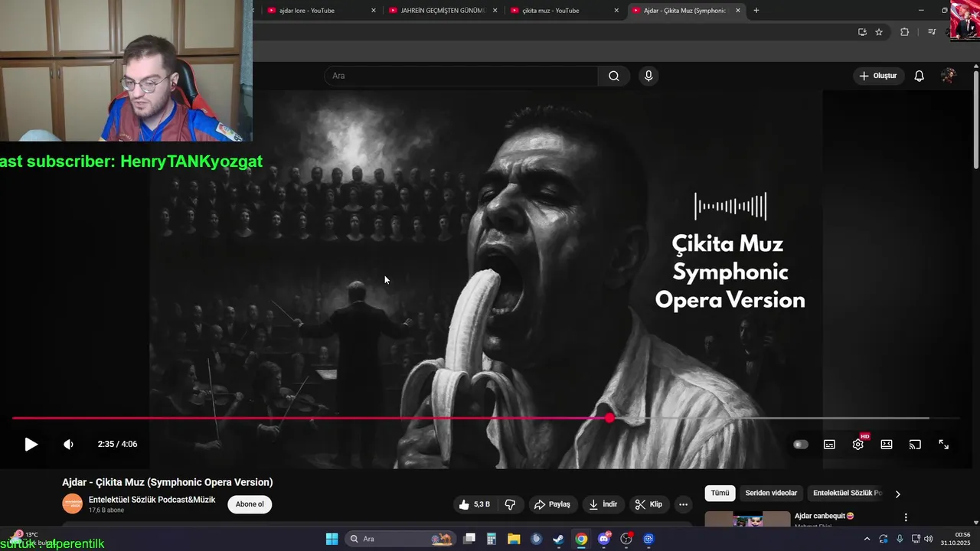
Task: Open the Windows Start menu
Action: coord(332,539)
